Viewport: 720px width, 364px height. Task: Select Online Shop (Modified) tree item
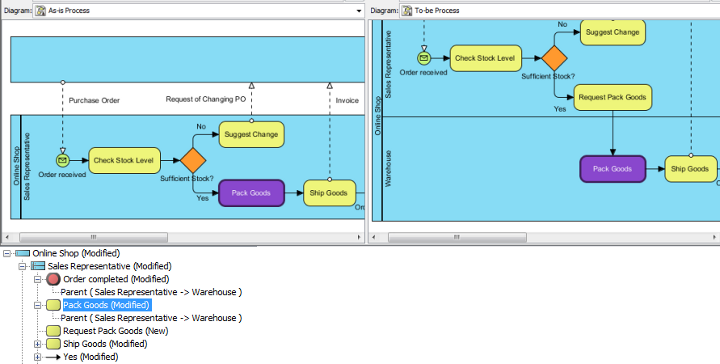[76, 253]
